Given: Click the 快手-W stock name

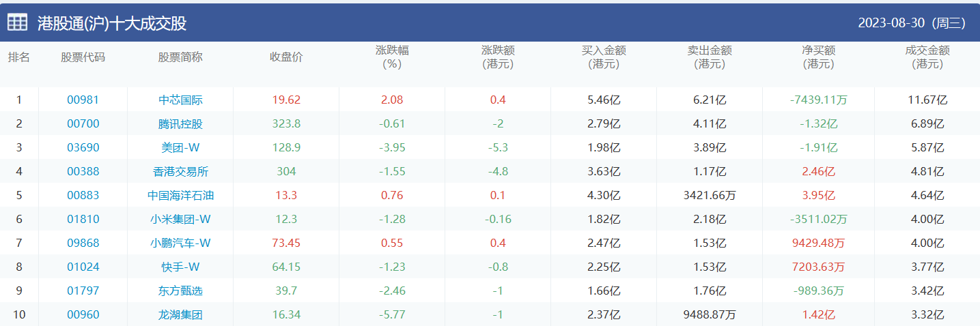Looking at the screenshot, I should [180, 267].
